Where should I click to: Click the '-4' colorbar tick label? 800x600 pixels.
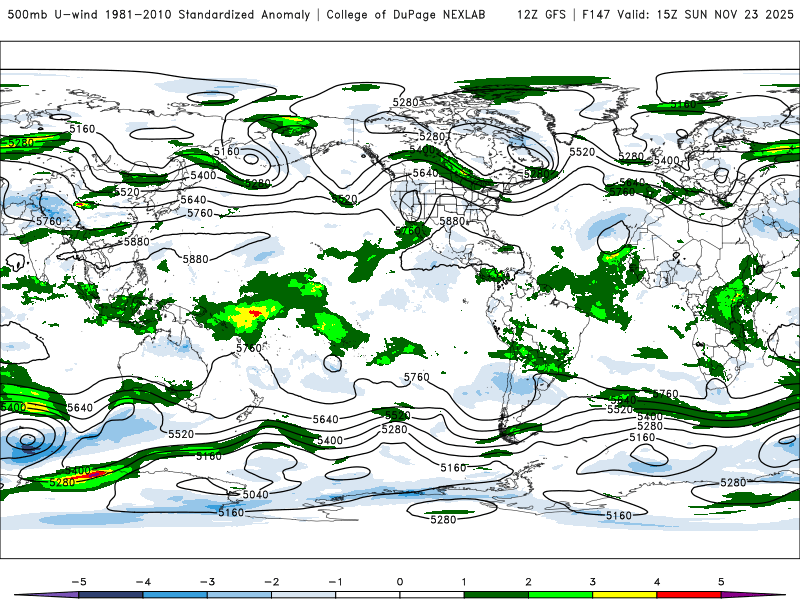(x=143, y=582)
